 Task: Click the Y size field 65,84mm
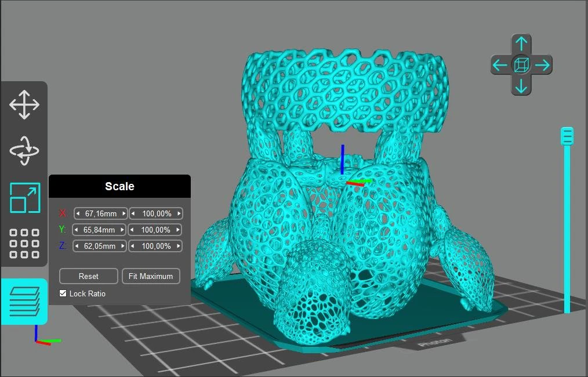(99, 230)
